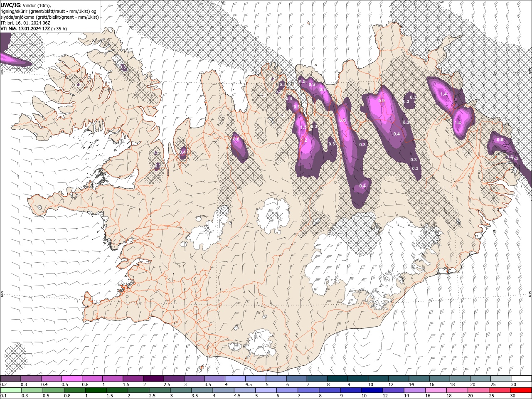Click the 0.4–0.5 snow legend swatch
Viewport: 532px width, 399px height.
pos(51,379)
